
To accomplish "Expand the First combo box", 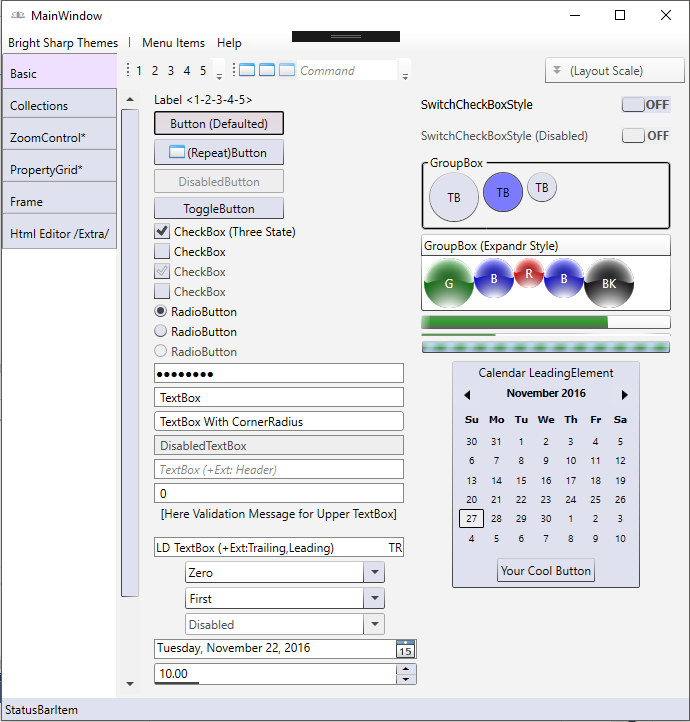I will (372, 599).
